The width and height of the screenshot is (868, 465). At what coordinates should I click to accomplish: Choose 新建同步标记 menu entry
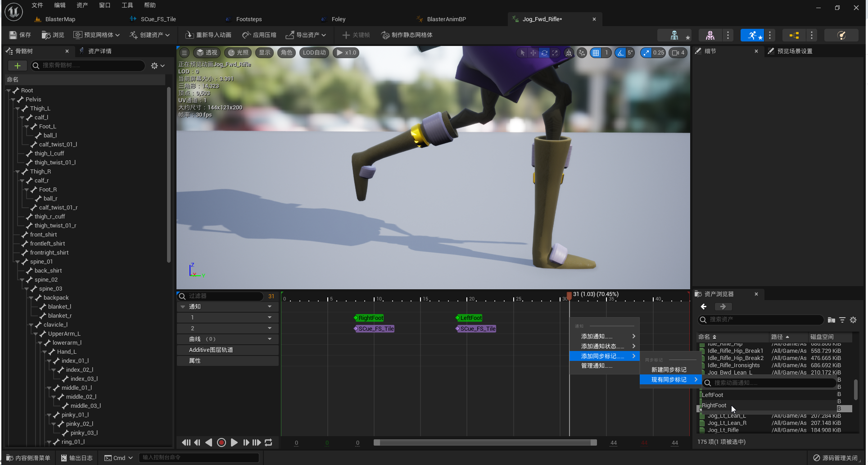669,370
